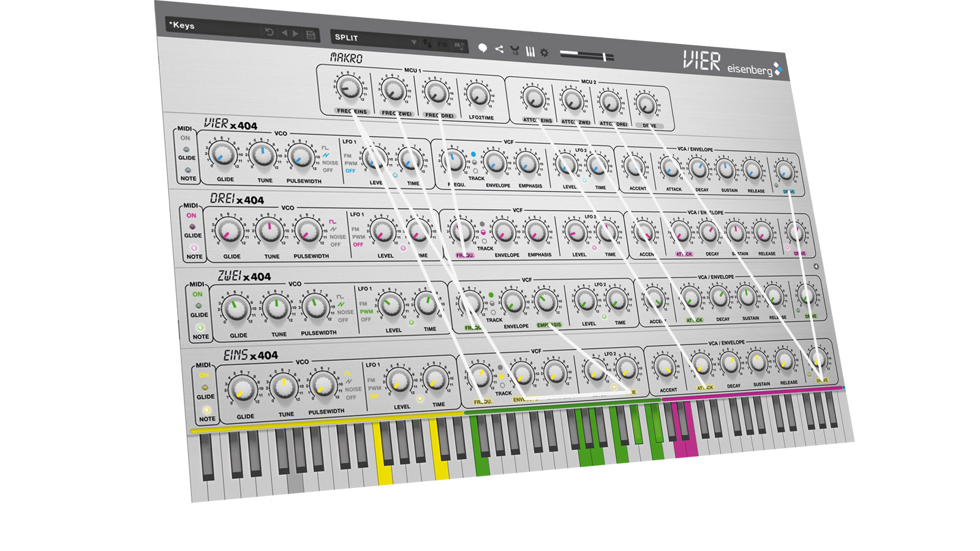Open the SPLIT mode dropdown

click(414, 42)
